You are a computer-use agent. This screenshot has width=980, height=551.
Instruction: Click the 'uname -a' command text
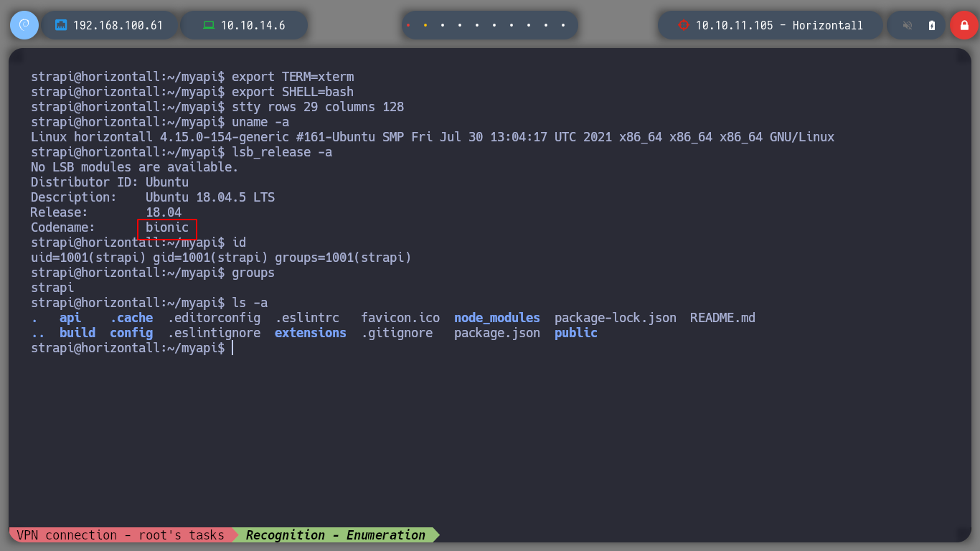[260, 122]
